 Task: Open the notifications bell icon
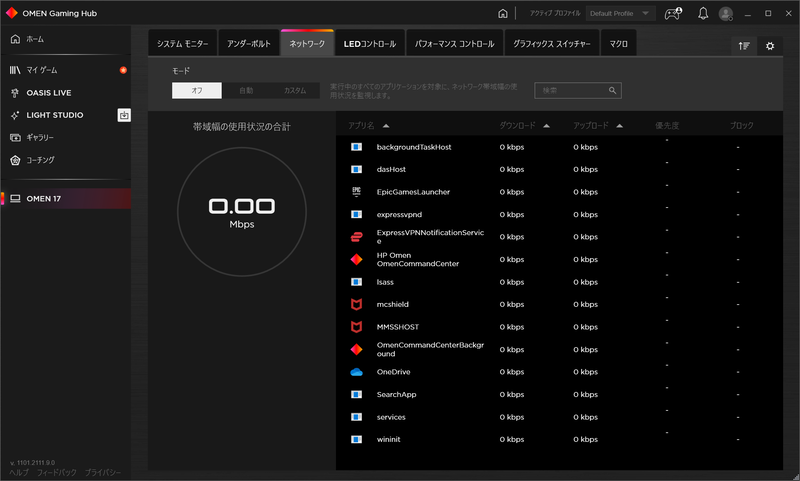pos(703,13)
